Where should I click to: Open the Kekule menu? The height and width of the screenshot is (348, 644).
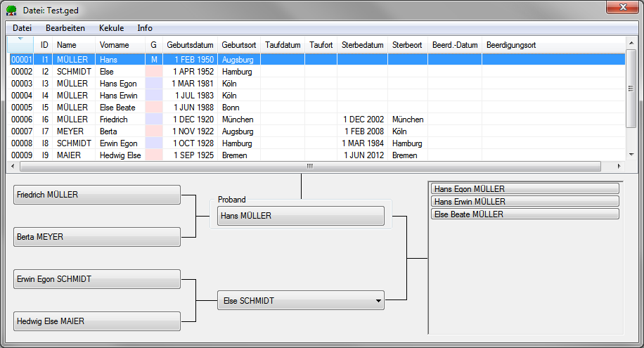[x=112, y=28]
